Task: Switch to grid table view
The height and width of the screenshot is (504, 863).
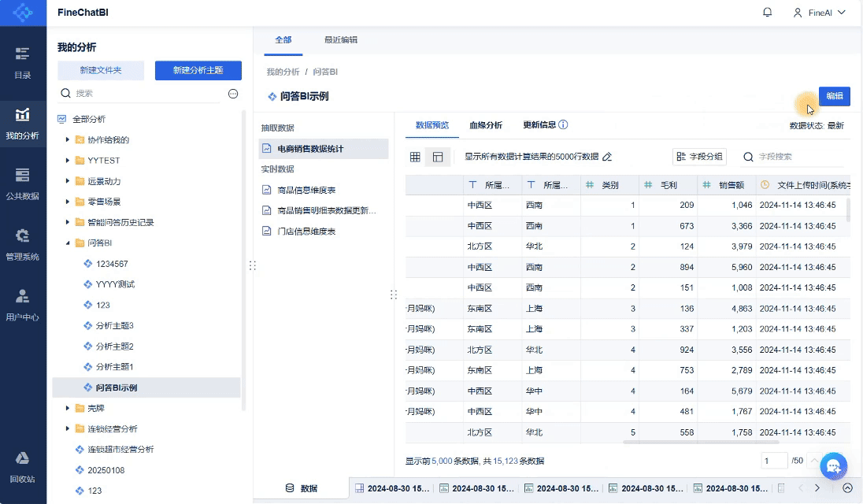Action: point(415,157)
